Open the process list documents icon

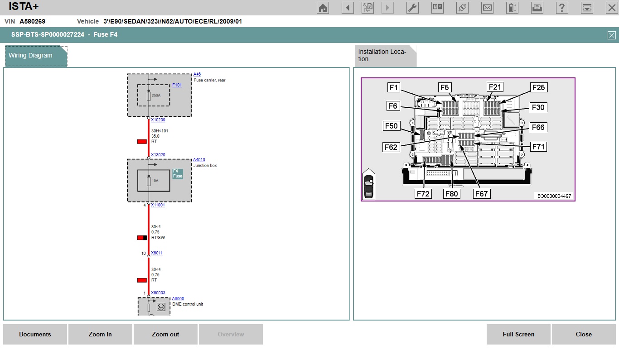pos(368,8)
